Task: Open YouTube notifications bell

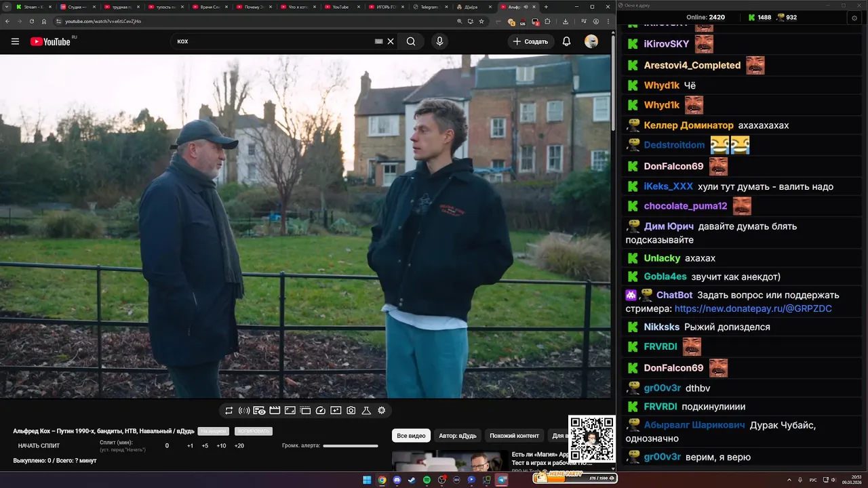Action: point(566,41)
